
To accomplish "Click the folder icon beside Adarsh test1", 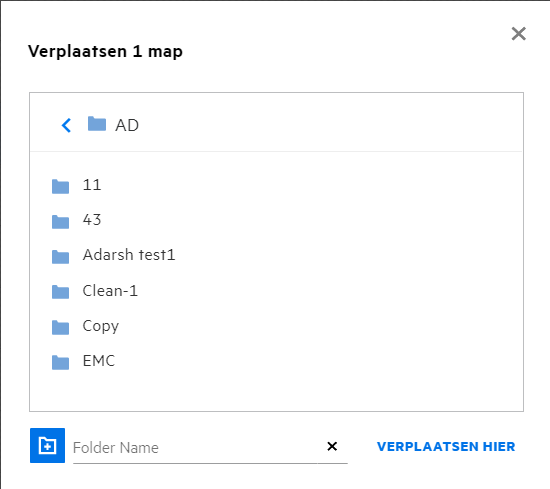I will [60, 257].
